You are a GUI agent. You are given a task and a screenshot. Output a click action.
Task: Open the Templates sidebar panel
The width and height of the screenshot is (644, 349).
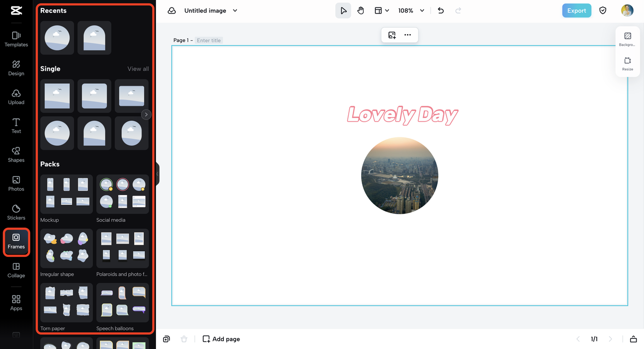tap(16, 39)
